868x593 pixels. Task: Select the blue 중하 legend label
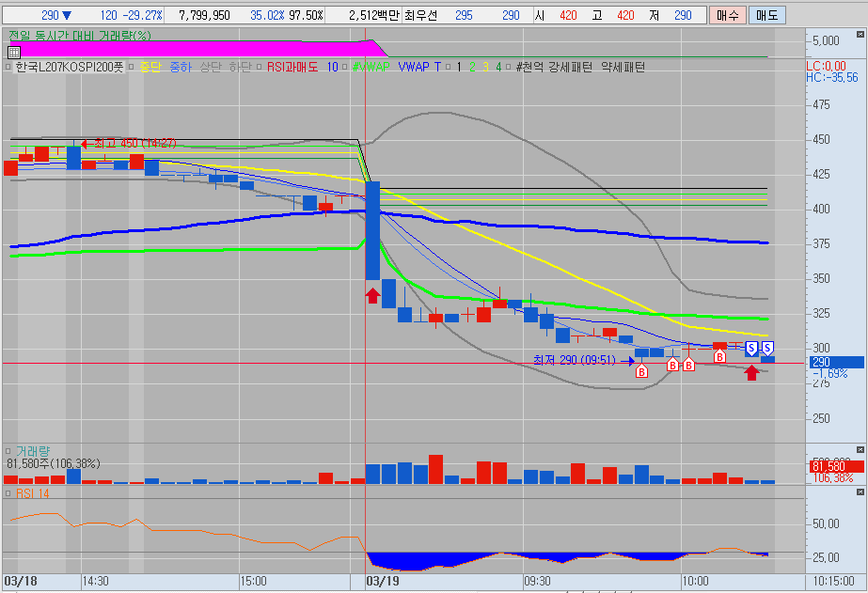tap(181, 67)
